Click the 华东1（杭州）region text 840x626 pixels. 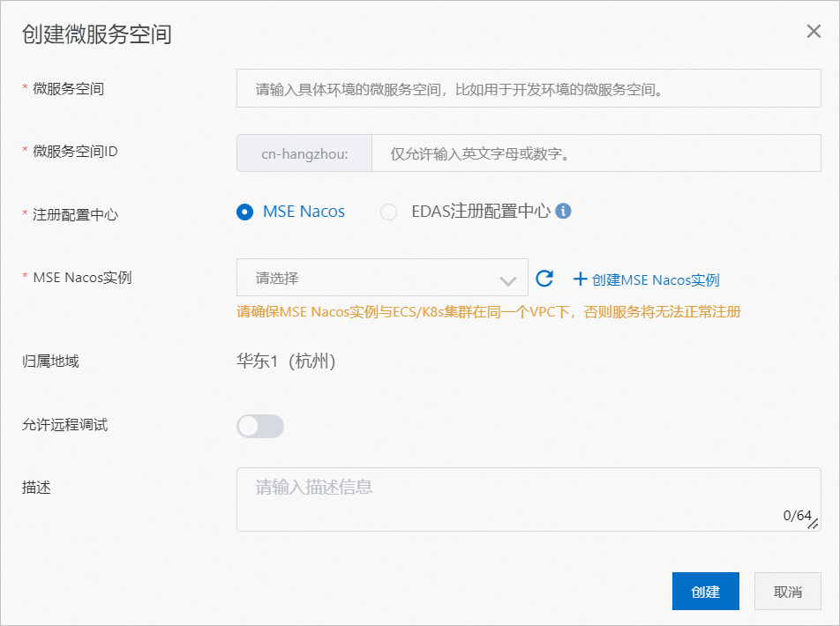[x=286, y=361]
